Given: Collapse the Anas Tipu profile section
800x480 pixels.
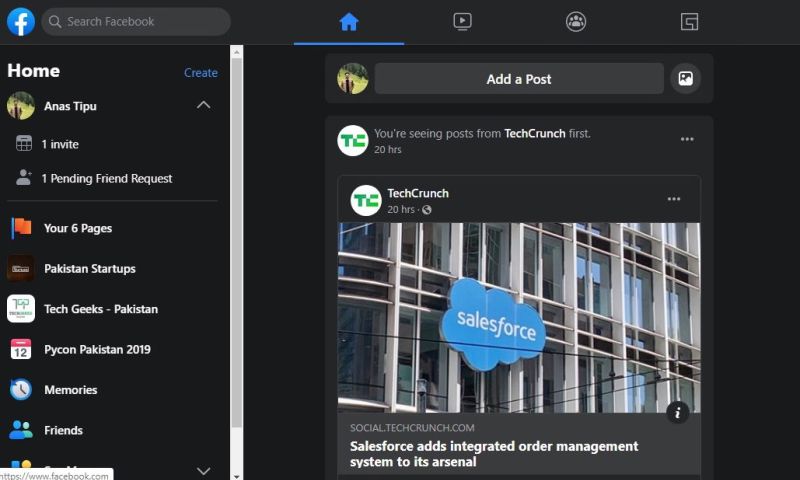Looking at the screenshot, I should click(x=203, y=106).
